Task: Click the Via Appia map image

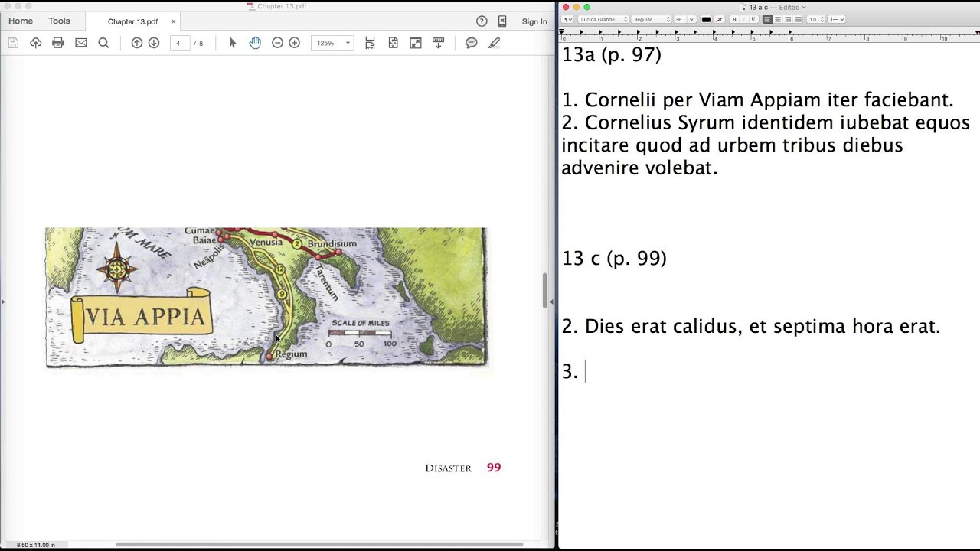Action: (266, 297)
